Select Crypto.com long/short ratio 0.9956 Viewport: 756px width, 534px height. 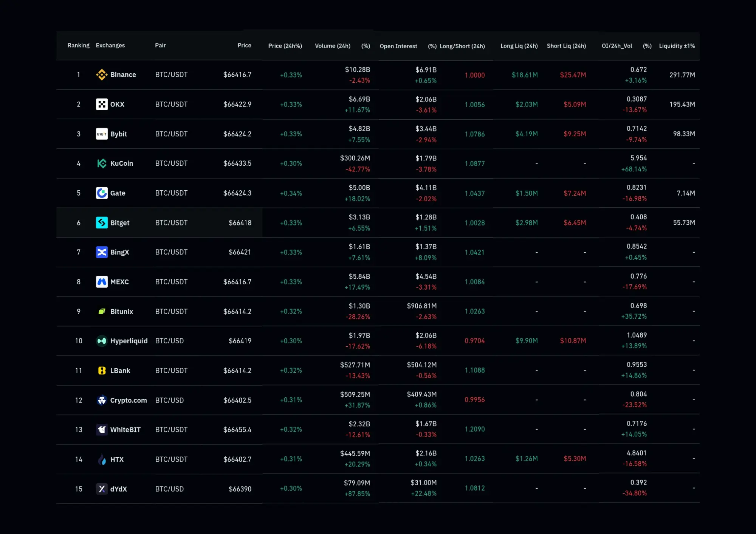(x=475, y=400)
